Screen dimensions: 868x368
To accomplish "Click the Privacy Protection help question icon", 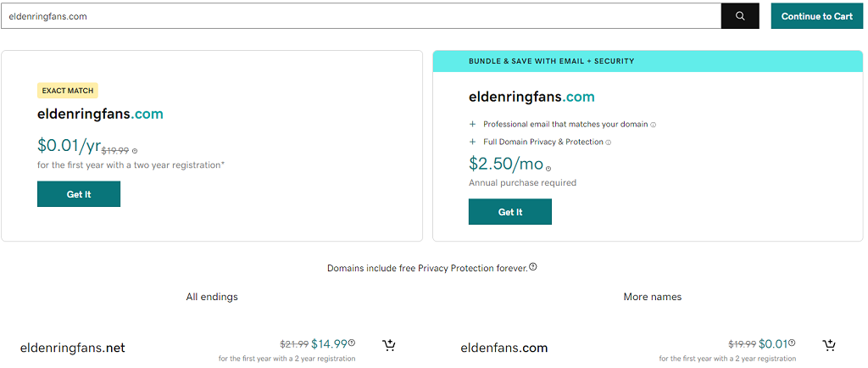I will pyautogui.click(x=533, y=267).
